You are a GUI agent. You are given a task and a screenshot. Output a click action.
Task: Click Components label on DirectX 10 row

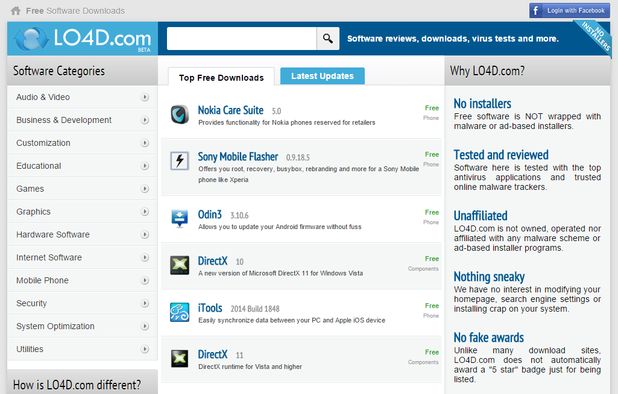point(423,269)
